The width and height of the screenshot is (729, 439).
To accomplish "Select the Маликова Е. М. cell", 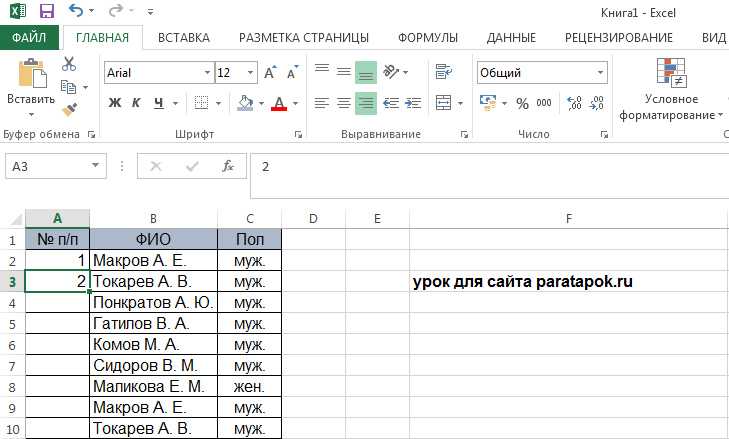I will point(153,386).
